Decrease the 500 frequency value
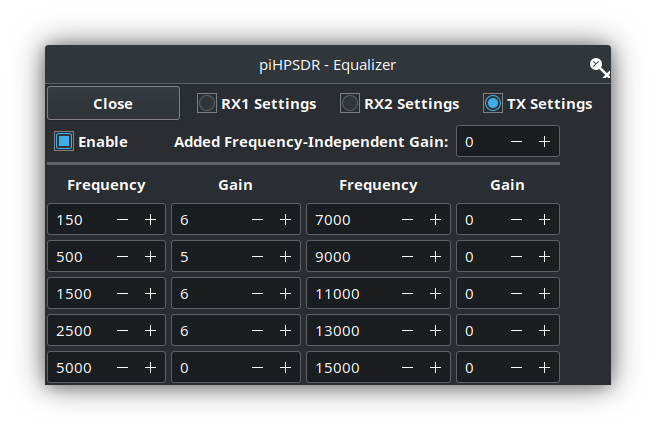Screen dimensions: 656x430 point(123,256)
